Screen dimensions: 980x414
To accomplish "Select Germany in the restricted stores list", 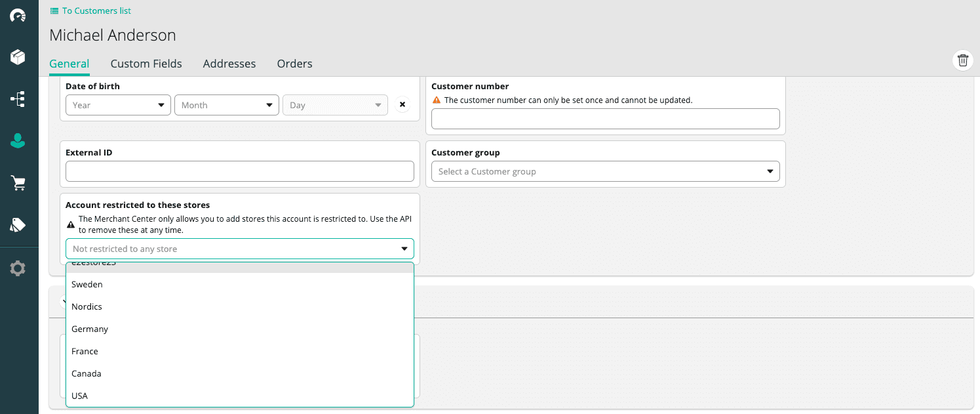I will [89, 329].
